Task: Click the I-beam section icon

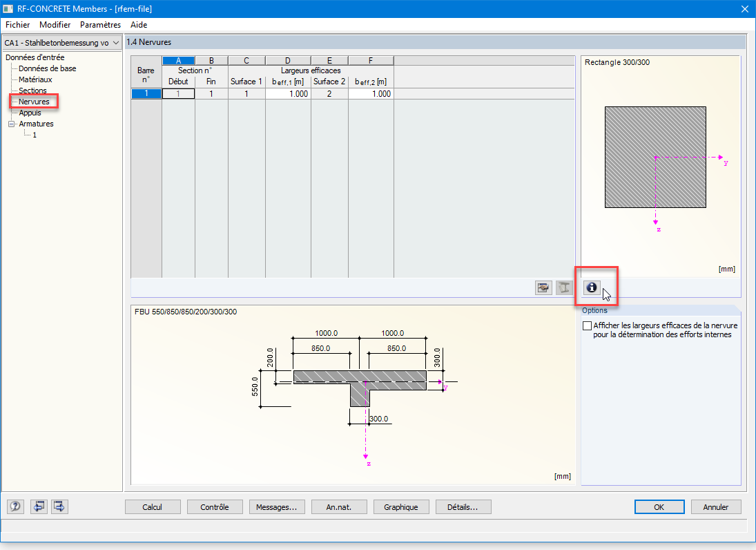Action: coord(563,288)
